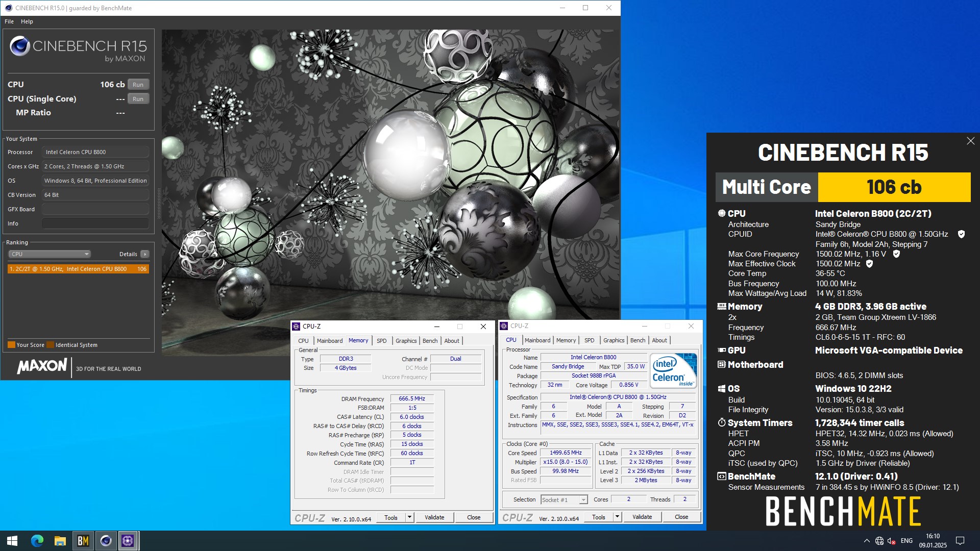Click the Core Speed 1499.65 MHz value

(566, 453)
